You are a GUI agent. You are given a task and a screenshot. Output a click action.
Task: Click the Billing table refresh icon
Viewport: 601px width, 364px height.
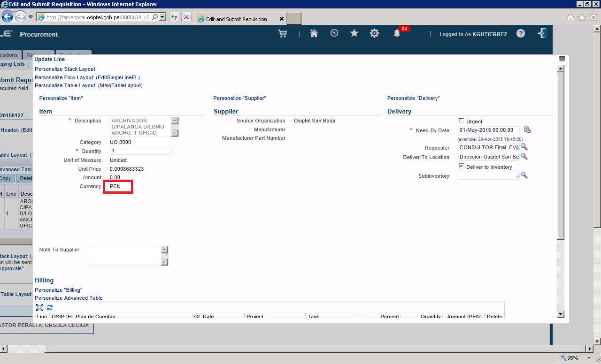pos(50,308)
